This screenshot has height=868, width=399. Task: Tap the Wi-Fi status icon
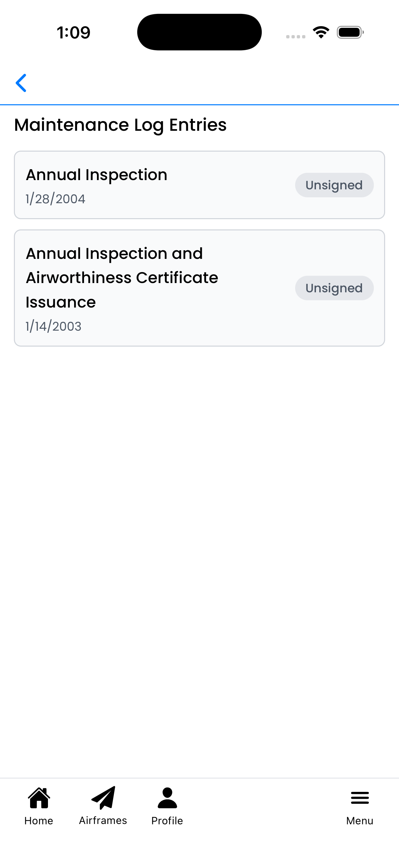(x=321, y=32)
